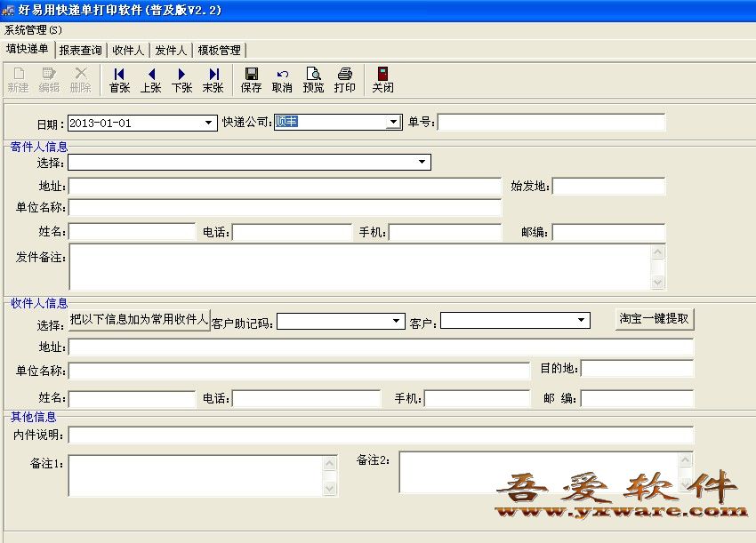Click the sender 地址 field
Viewport: 756px width, 543px height.
285,186
